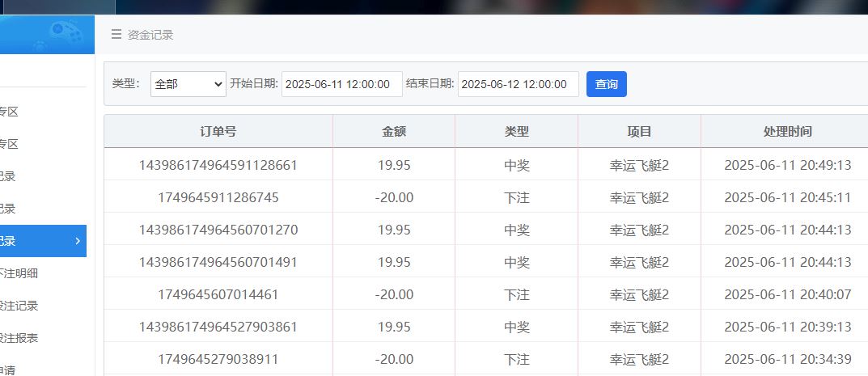868x376 pixels.
Task: Go to the 投注报表 sidebar item
Action: (x=19, y=338)
